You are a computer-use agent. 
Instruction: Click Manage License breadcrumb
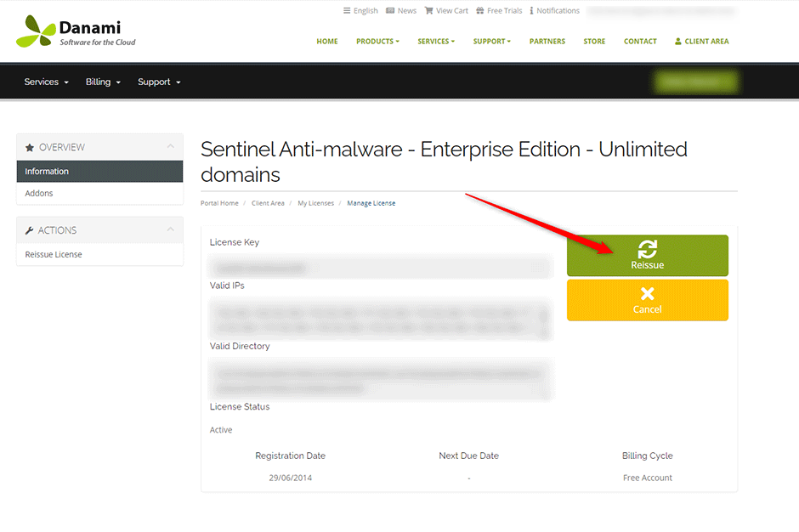[371, 203]
